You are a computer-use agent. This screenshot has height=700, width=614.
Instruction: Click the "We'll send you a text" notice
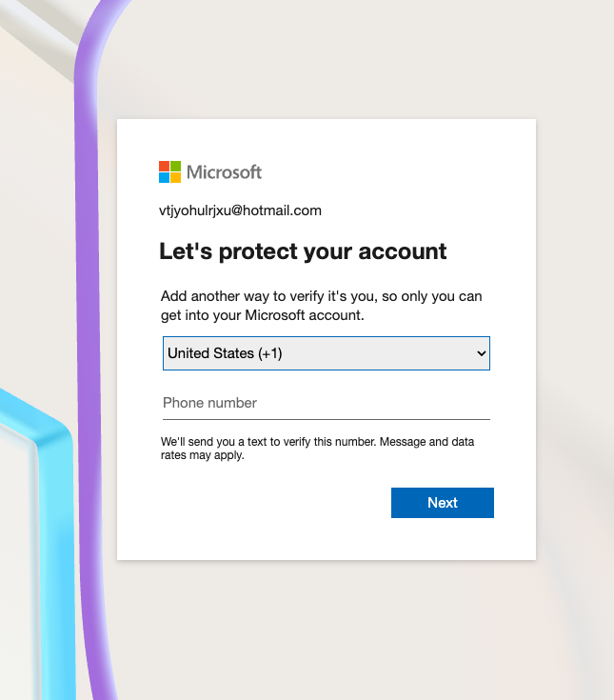coord(317,449)
